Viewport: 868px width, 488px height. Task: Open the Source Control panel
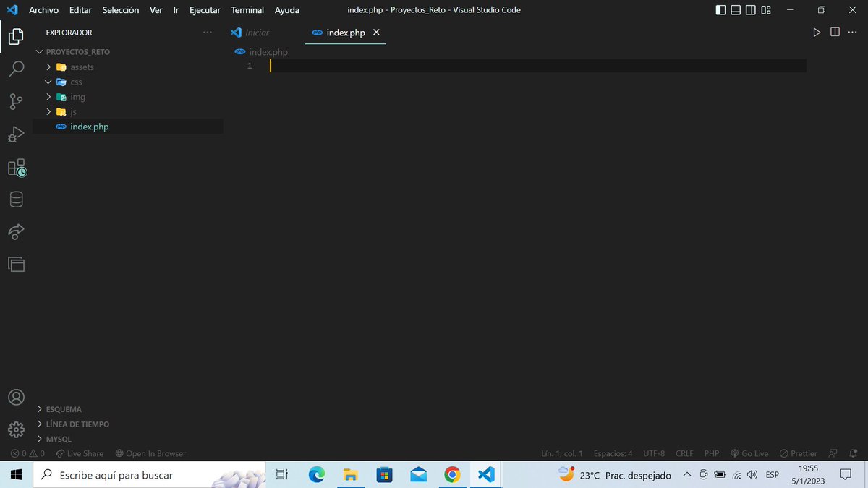point(16,101)
